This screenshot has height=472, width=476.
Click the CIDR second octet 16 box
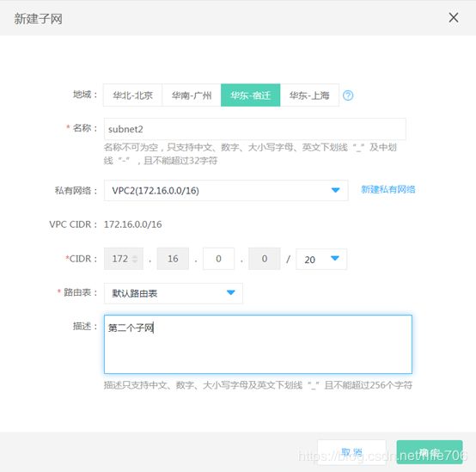[173, 259]
